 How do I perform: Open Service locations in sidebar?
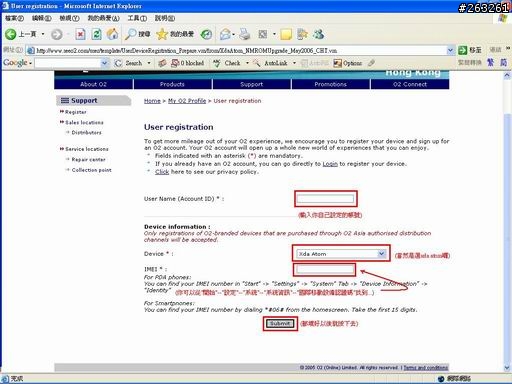coord(87,149)
